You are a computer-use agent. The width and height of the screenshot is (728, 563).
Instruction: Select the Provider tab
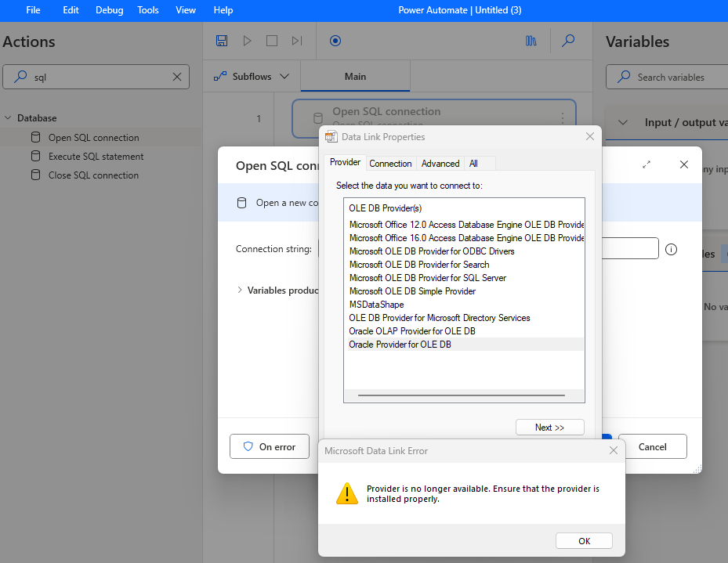coord(345,162)
